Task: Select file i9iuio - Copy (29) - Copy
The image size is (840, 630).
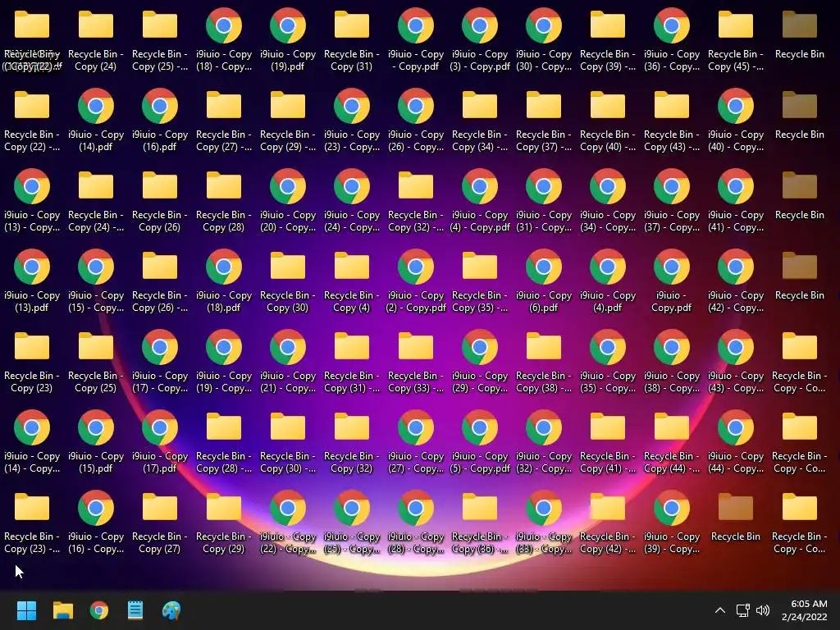Action: click(x=479, y=362)
